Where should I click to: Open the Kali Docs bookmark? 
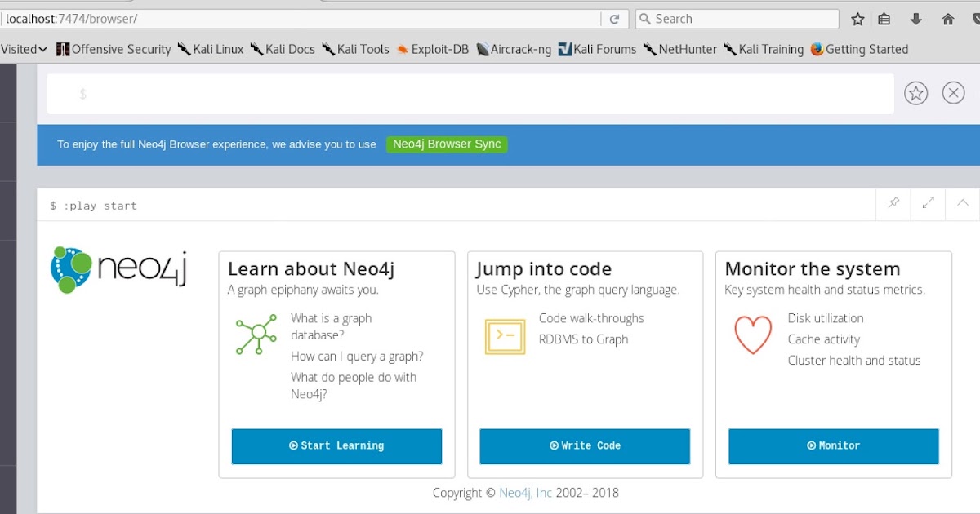(x=282, y=49)
